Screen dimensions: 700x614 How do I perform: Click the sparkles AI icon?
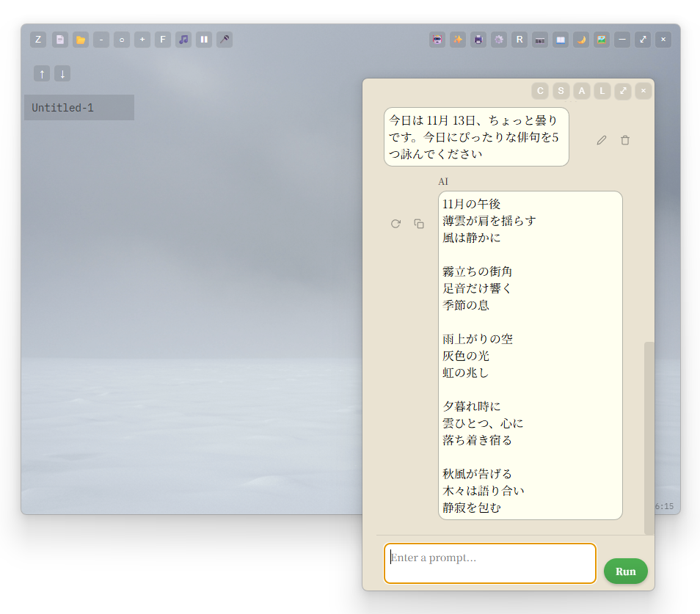tap(457, 40)
